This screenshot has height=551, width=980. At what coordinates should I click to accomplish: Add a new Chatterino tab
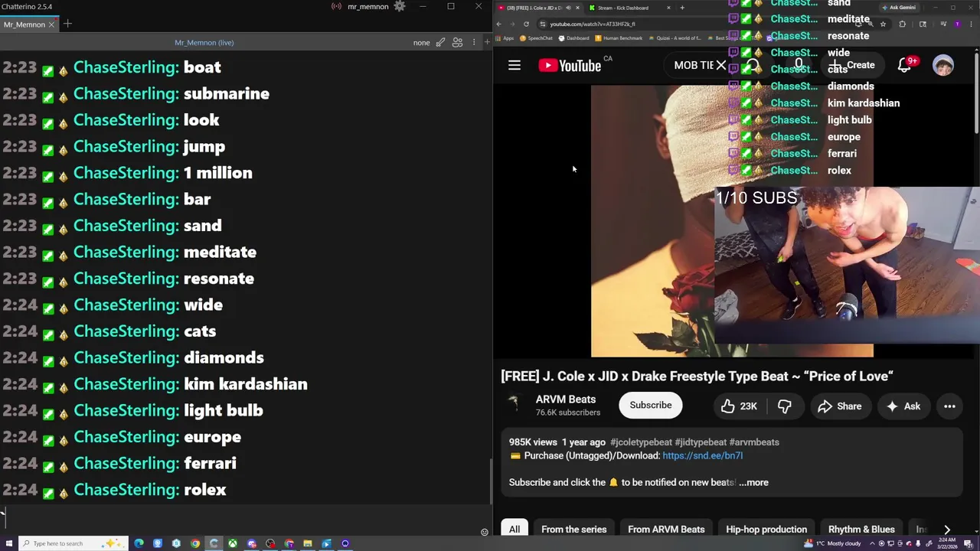(67, 24)
